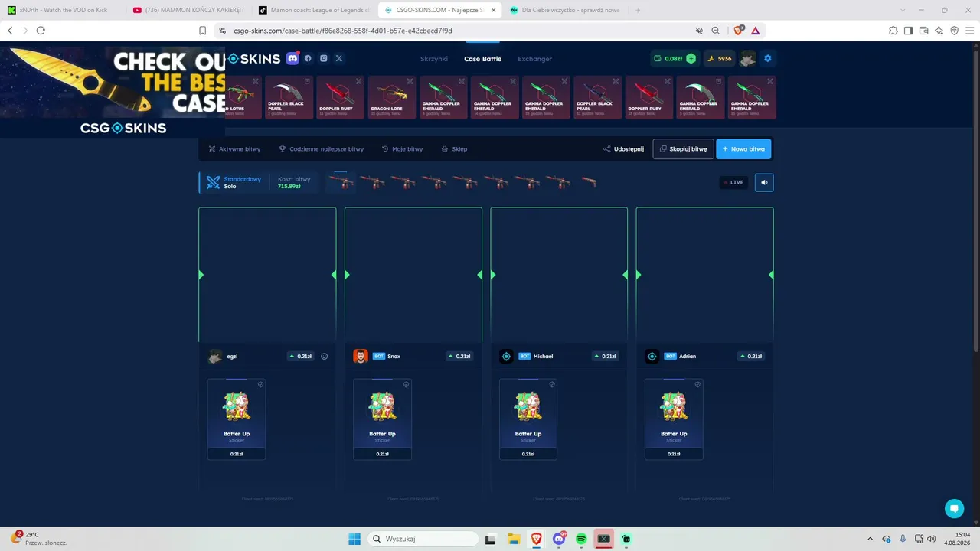
Task: Open the Leo AI star icon
Action: 939,31
